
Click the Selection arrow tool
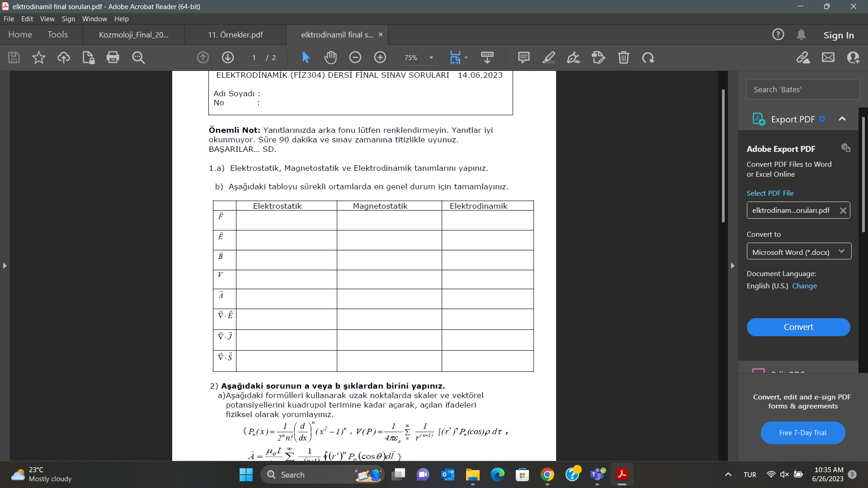306,57
